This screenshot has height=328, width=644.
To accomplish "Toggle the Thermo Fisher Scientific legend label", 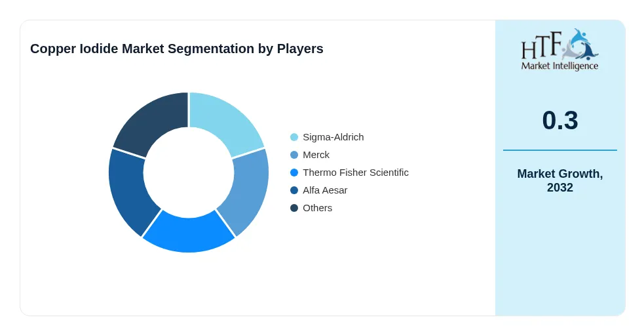I will (356, 173).
